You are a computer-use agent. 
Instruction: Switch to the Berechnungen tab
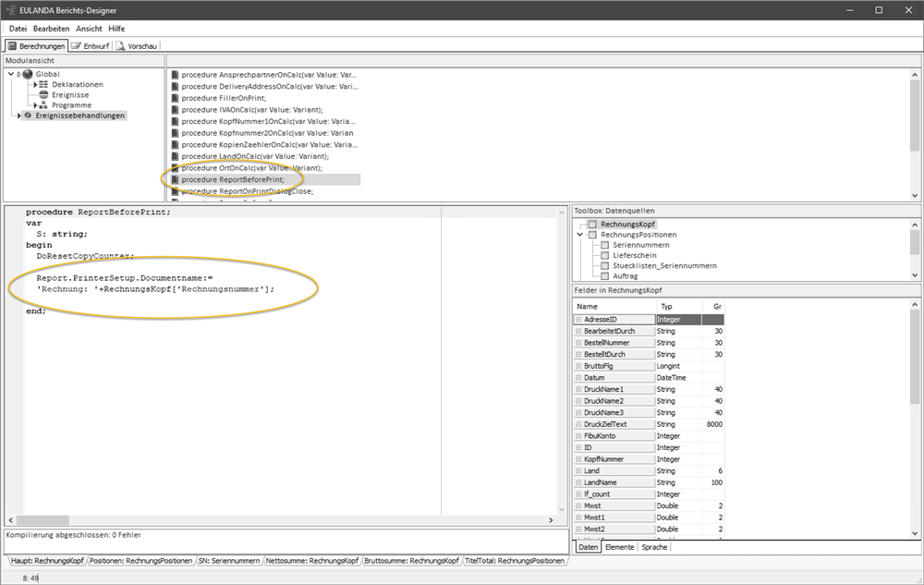coord(37,46)
